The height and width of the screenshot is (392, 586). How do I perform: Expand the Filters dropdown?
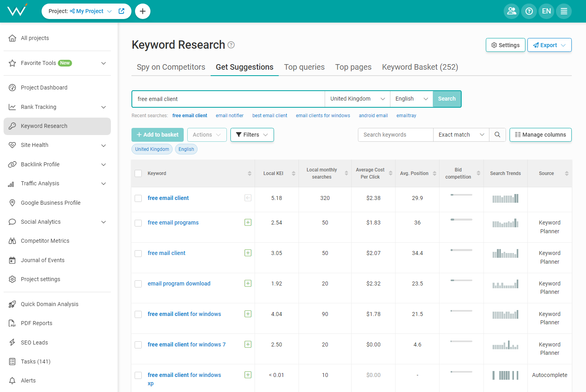tap(252, 135)
